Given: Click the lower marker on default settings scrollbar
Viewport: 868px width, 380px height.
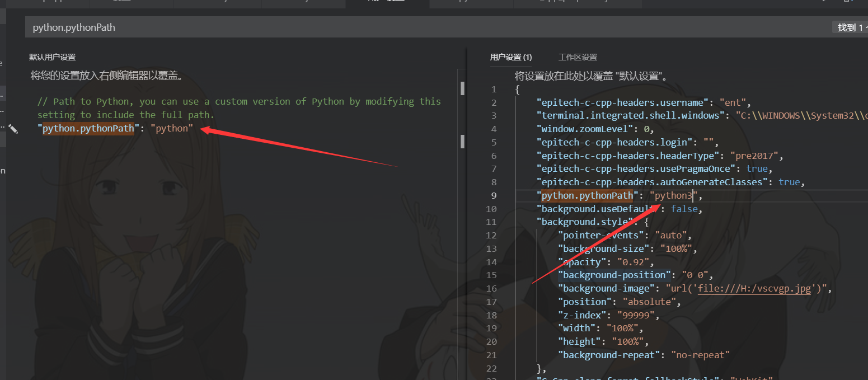Looking at the screenshot, I should (462, 141).
